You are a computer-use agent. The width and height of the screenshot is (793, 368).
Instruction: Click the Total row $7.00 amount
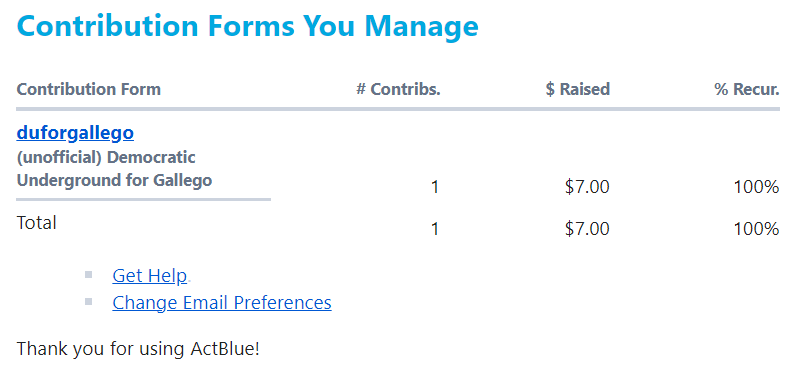(x=587, y=229)
